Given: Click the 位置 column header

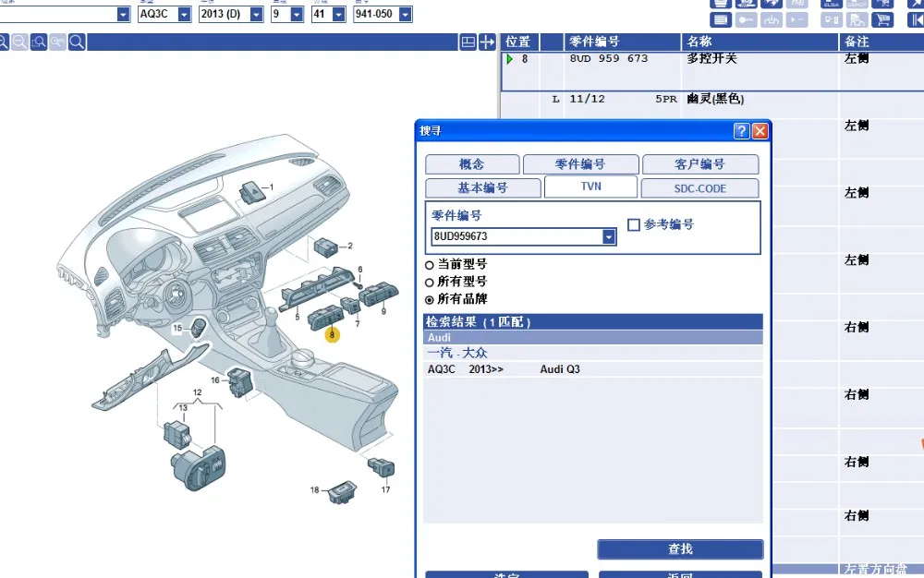Looking at the screenshot, I should (x=518, y=42).
